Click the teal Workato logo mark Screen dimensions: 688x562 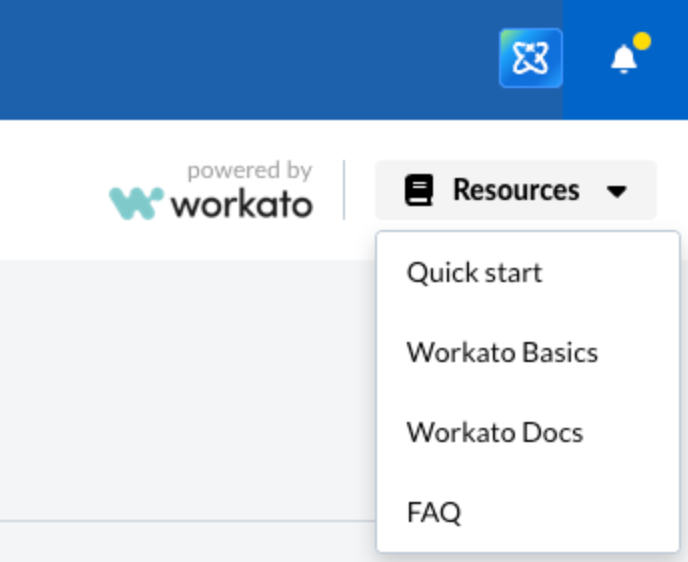click(x=136, y=203)
